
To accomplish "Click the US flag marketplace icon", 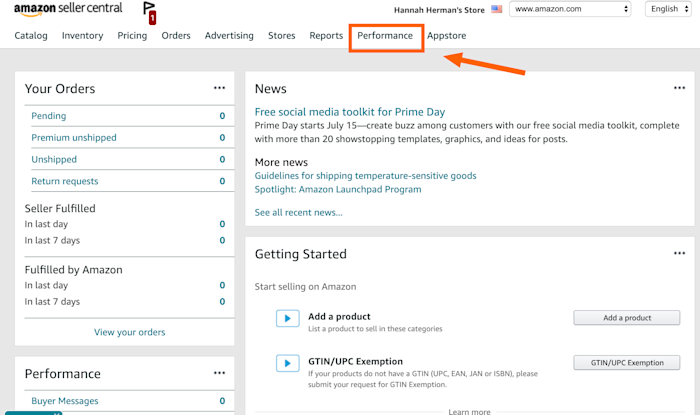I will tap(496, 9).
